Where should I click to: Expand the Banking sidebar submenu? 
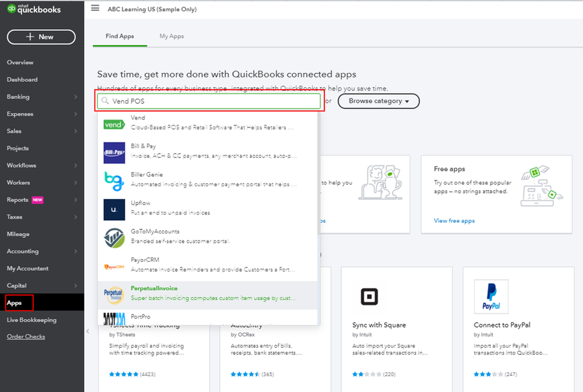tap(76, 97)
